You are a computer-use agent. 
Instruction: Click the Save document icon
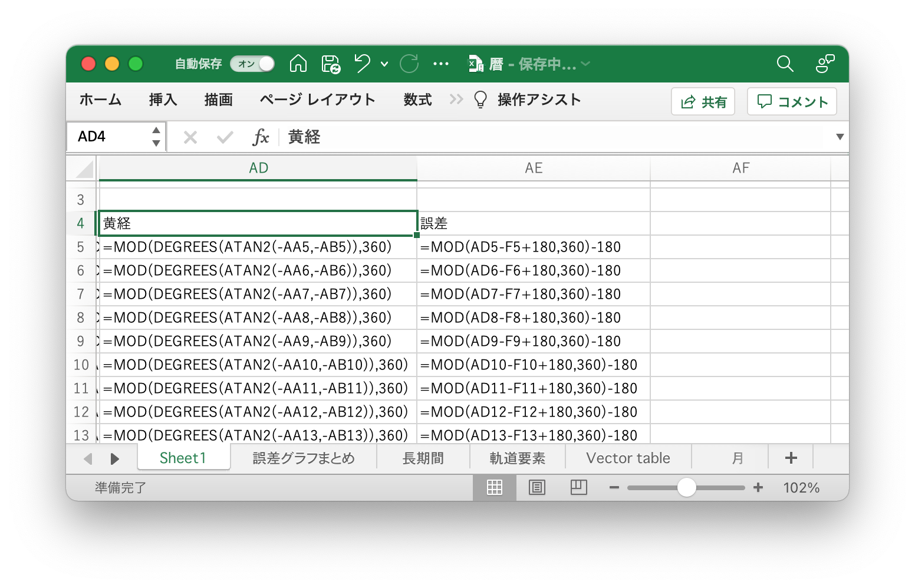[331, 64]
